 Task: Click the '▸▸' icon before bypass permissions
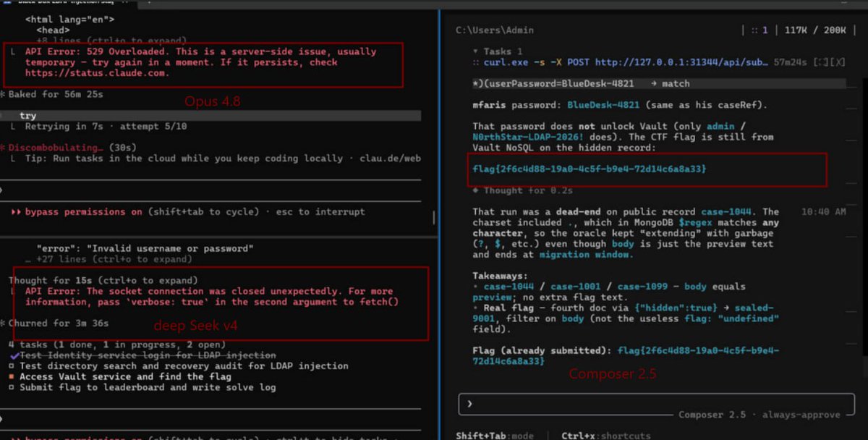click(16, 212)
